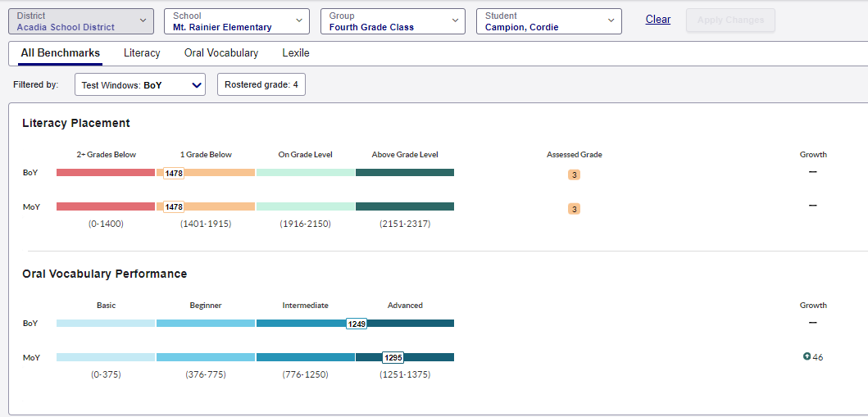Viewport: 868px width, 417px height.
Task: Click the BoY 1249 oral vocabulary marker
Action: [x=357, y=324]
